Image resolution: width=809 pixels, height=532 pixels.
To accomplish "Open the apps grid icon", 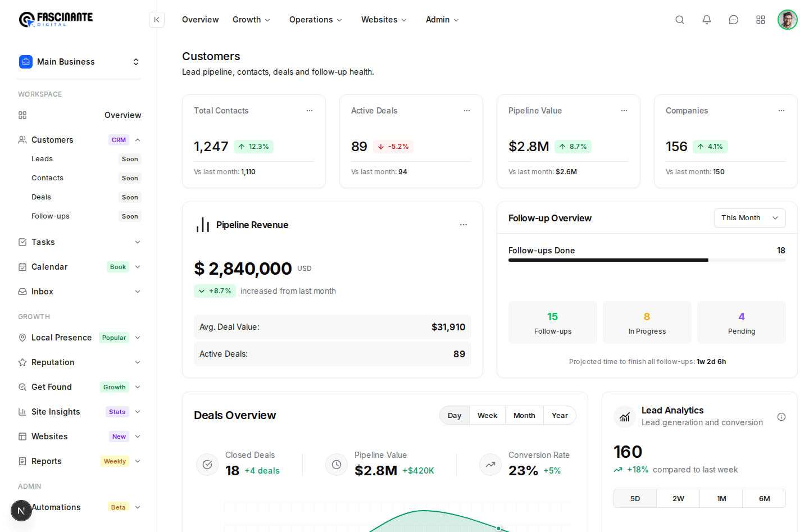I will [x=761, y=20].
